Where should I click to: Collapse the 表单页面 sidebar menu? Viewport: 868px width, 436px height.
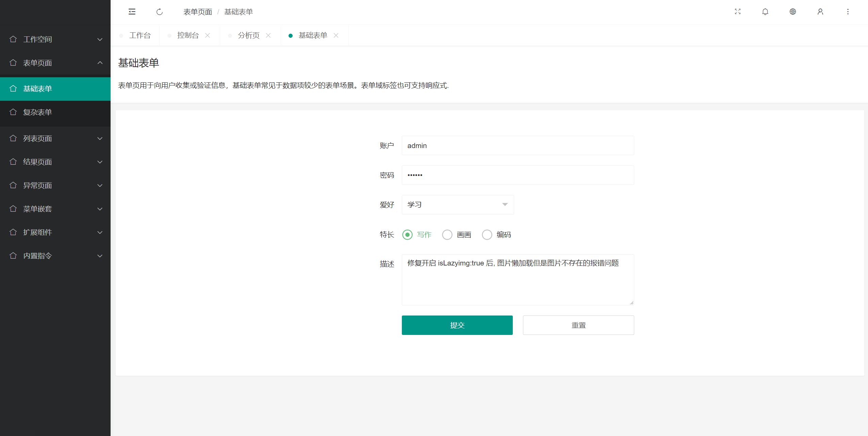click(x=55, y=63)
